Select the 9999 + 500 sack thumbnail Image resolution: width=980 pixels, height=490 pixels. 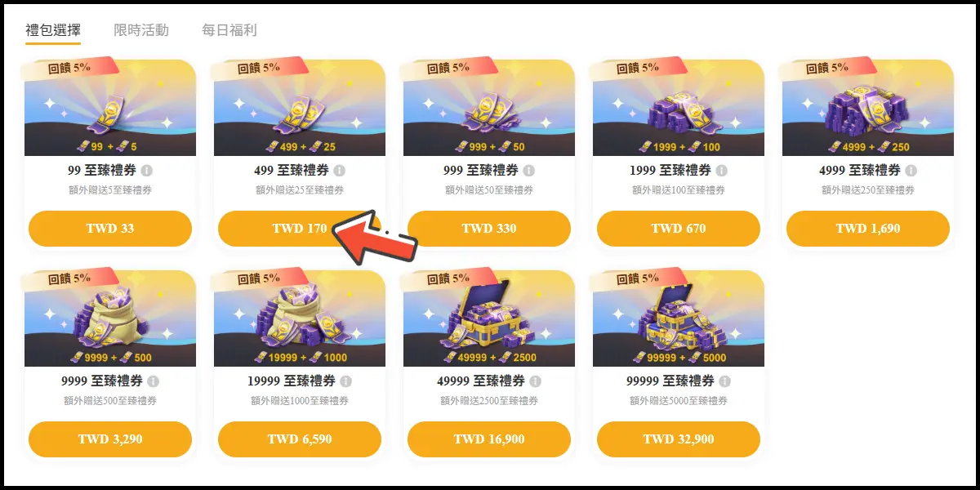coord(110,318)
